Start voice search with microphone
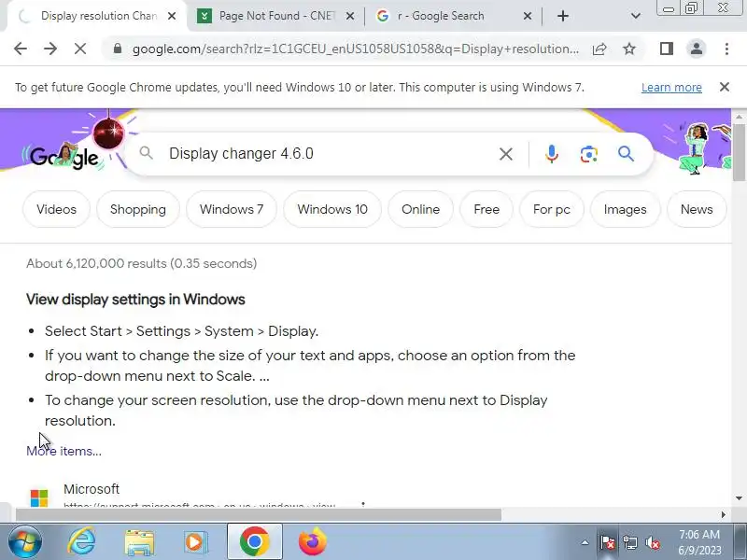 (552, 154)
